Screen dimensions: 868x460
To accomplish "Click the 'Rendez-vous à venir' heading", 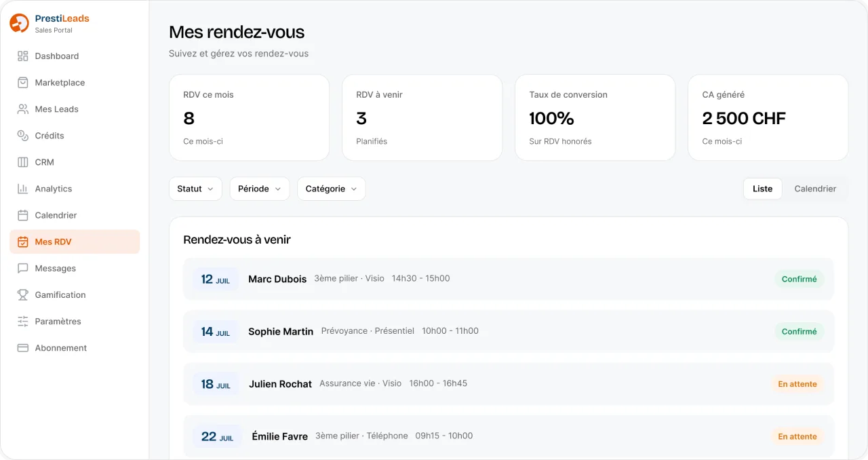I will (237, 239).
